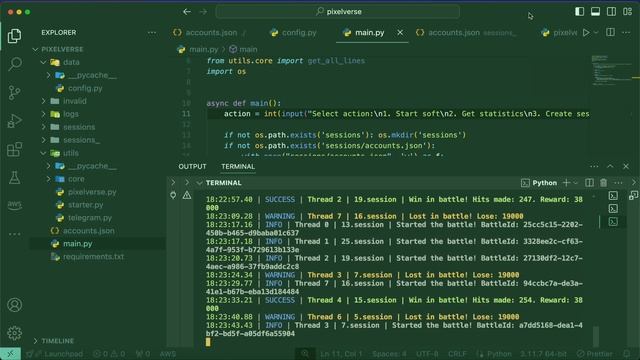Open the Source Control view
Screen dimensions: 640x360
pos(14,93)
